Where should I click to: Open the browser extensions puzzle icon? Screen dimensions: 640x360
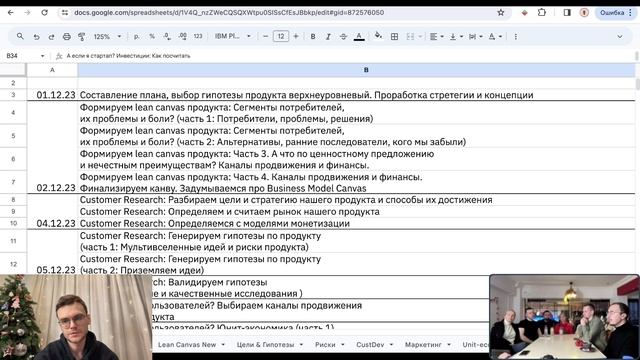(x=542, y=12)
